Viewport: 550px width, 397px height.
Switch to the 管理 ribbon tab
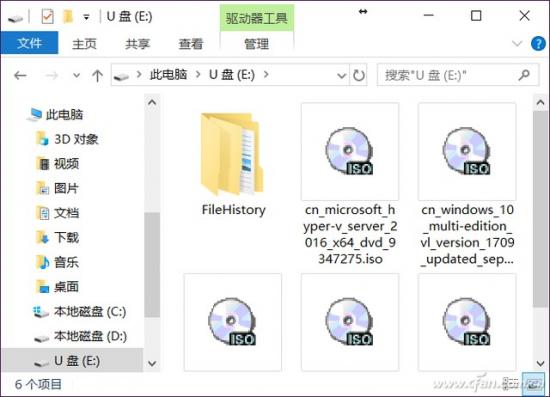[256, 44]
